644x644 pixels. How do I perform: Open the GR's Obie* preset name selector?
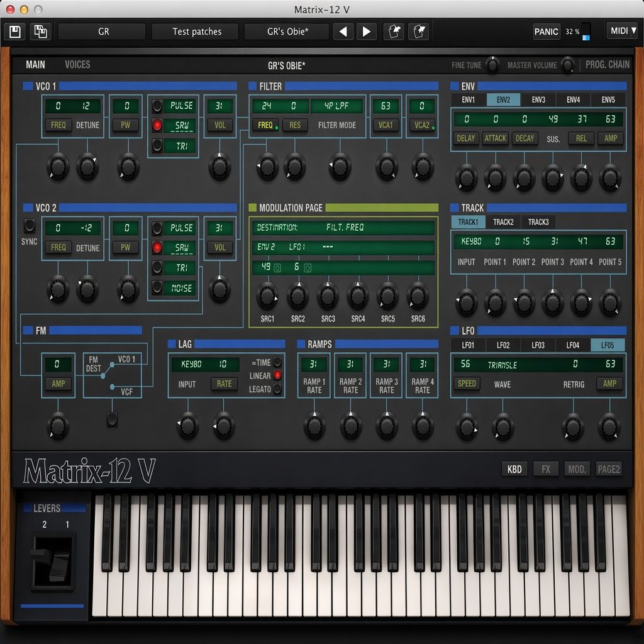(287, 31)
